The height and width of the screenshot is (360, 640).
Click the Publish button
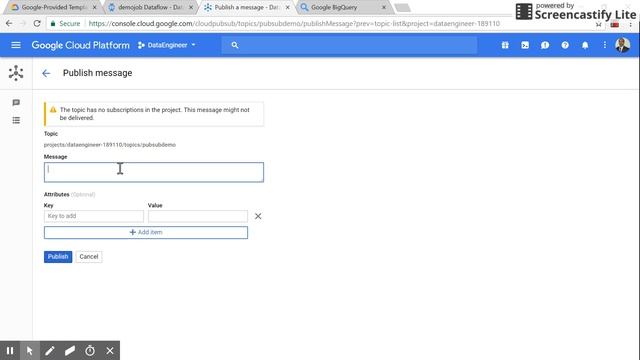tap(58, 257)
